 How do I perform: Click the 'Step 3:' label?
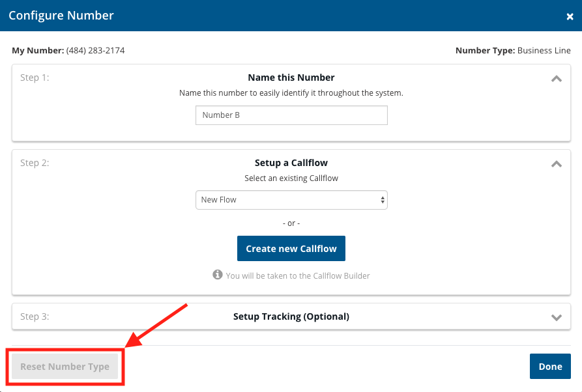pyautogui.click(x=35, y=316)
